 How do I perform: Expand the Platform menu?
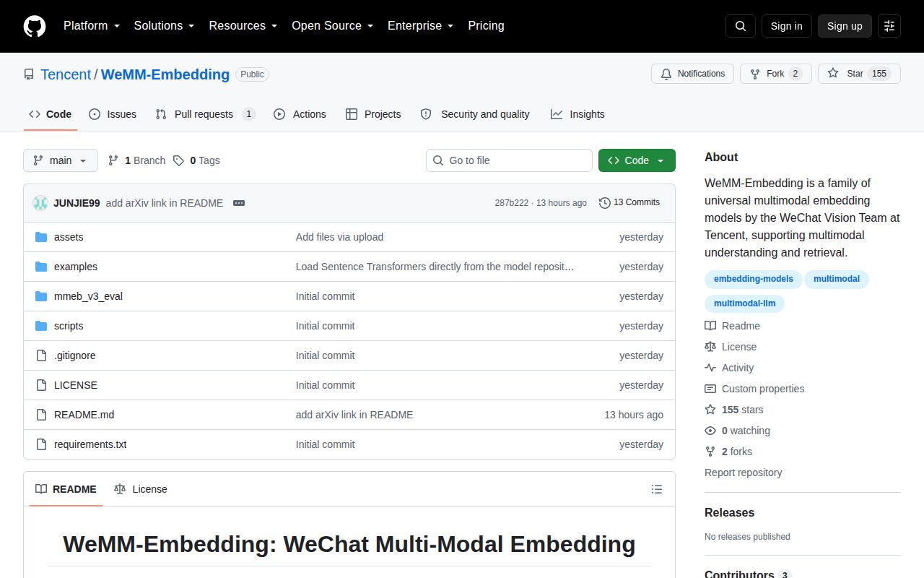pyautogui.click(x=92, y=26)
